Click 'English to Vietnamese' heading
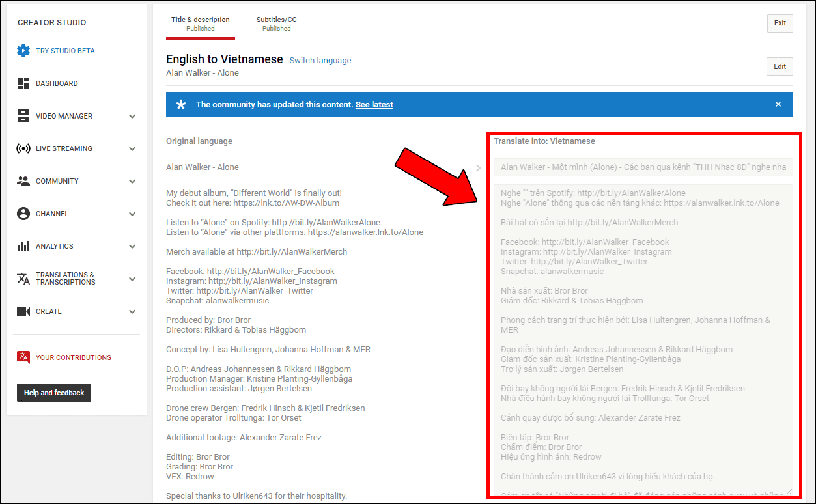Screen dimensions: 816x504 tap(225, 59)
